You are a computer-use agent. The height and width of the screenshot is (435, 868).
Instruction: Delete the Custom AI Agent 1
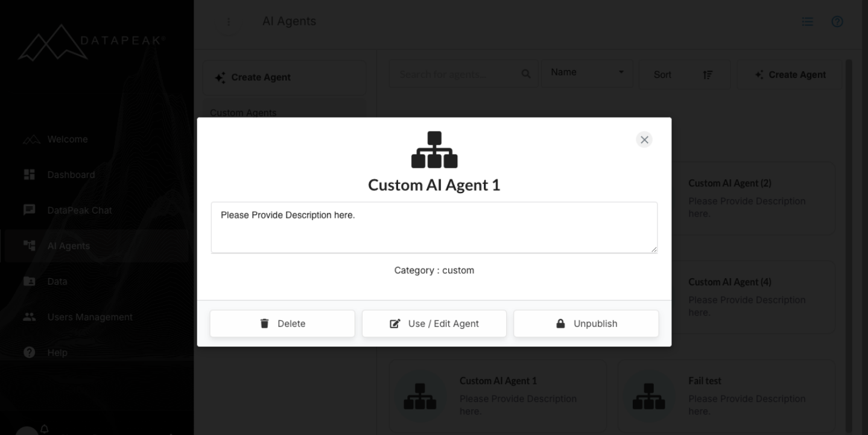click(282, 323)
